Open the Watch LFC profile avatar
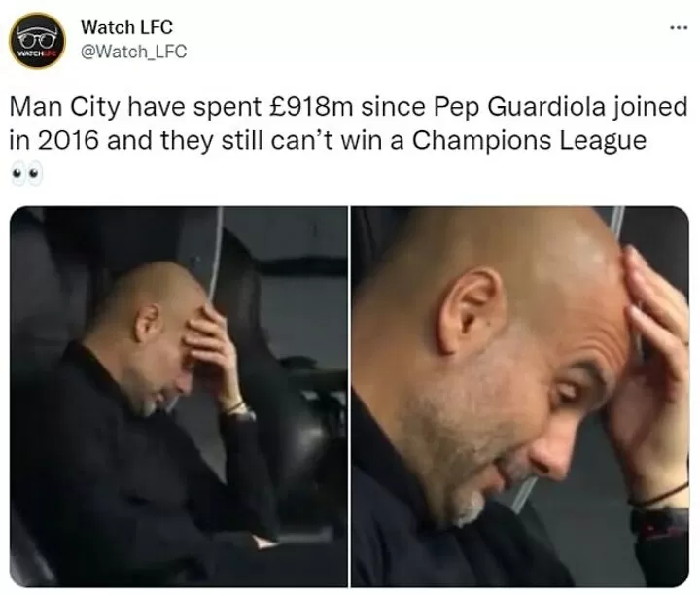700x595 pixels. point(38,41)
